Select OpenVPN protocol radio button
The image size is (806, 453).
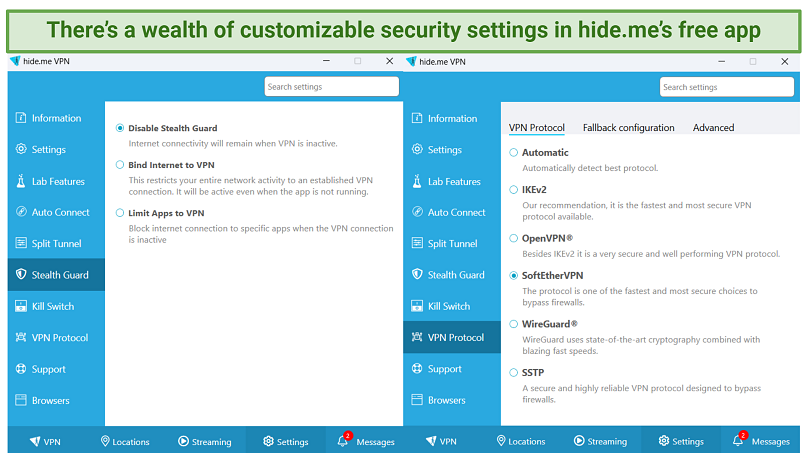click(x=514, y=238)
